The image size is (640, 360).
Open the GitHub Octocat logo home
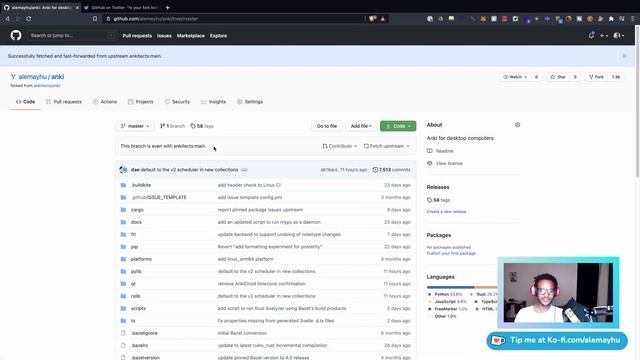tap(16, 36)
